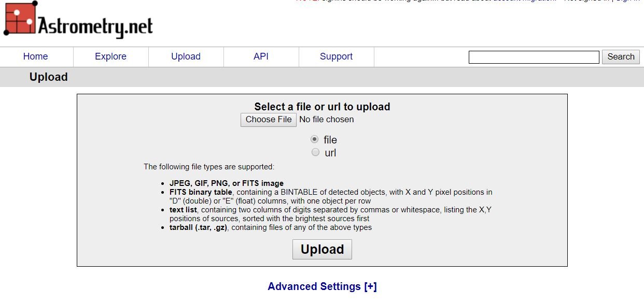Click "The following file types are supported:" text

[209, 167]
